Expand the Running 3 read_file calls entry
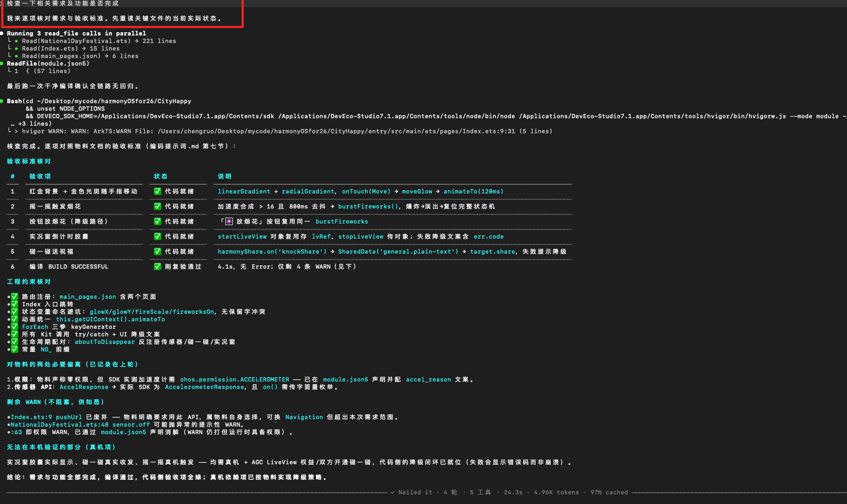The height and width of the screenshot is (504, 847). coord(76,33)
